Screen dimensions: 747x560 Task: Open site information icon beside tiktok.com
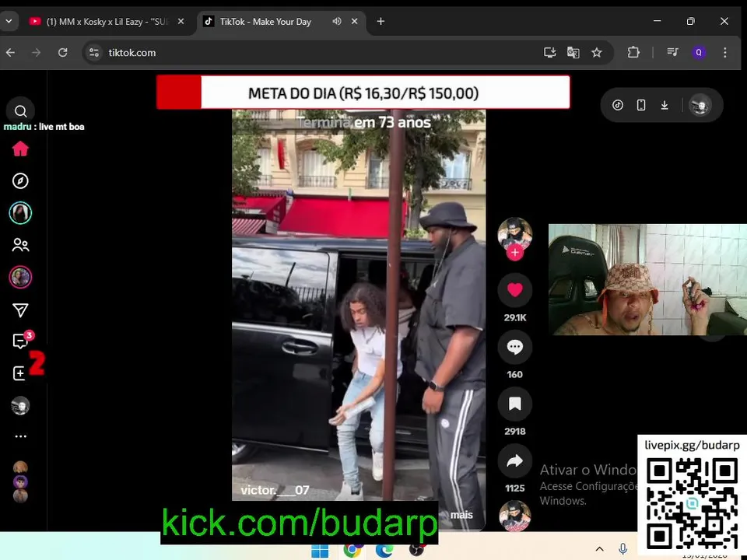[x=94, y=52]
